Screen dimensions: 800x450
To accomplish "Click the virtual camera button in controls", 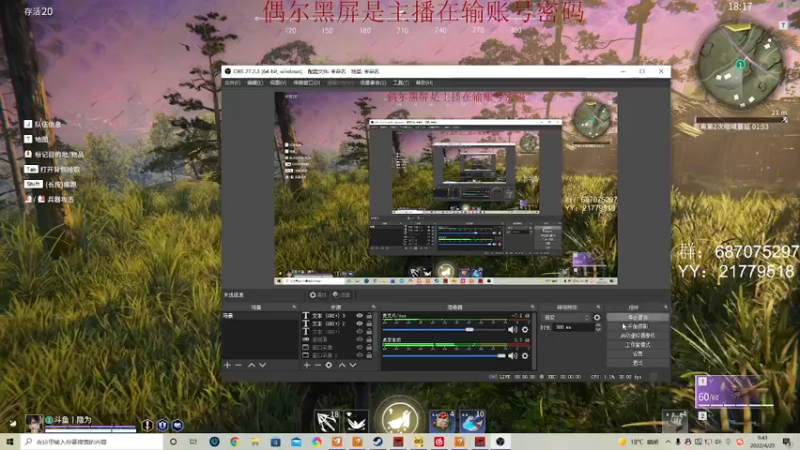I will 638,336.
